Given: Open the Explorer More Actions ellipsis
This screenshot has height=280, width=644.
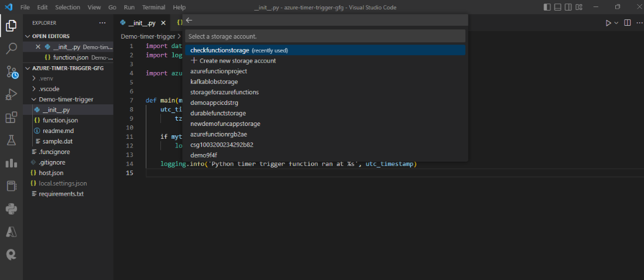Looking at the screenshot, I should [x=102, y=23].
